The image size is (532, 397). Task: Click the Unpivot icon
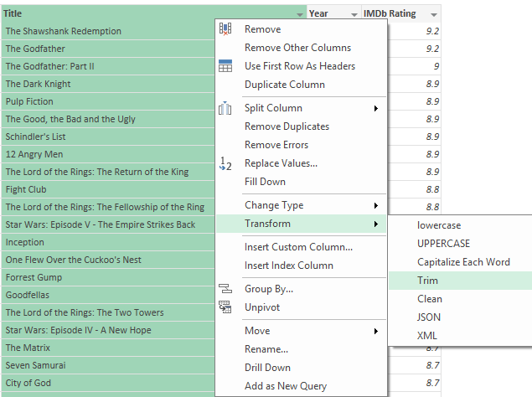pyautogui.click(x=225, y=307)
